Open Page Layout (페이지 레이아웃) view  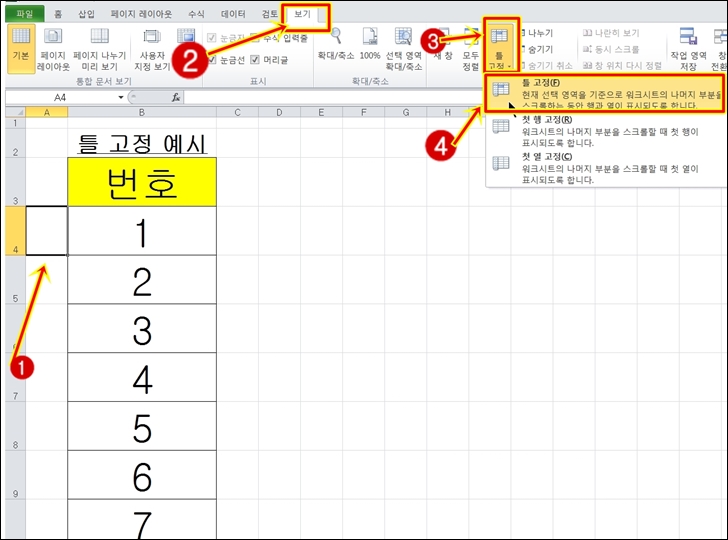53,49
